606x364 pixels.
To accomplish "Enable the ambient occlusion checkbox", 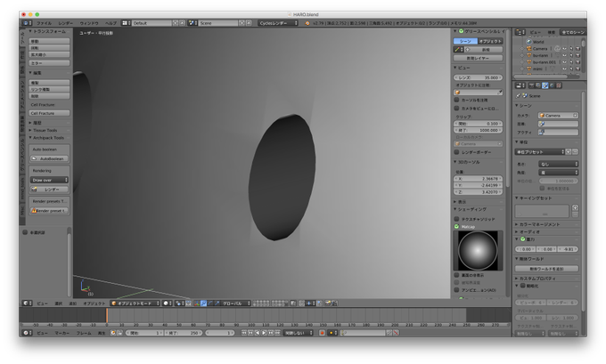I will pyautogui.click(x=456, y=290).
